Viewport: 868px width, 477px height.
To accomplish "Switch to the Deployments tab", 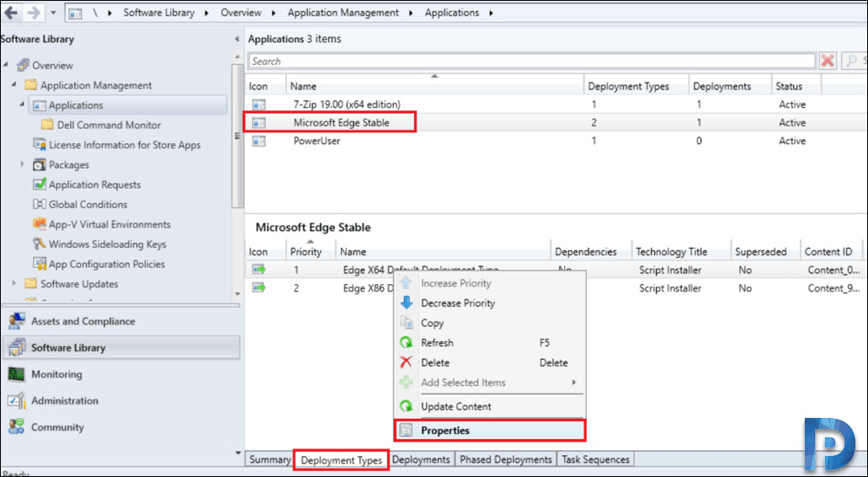I will (x=421, y=460).
